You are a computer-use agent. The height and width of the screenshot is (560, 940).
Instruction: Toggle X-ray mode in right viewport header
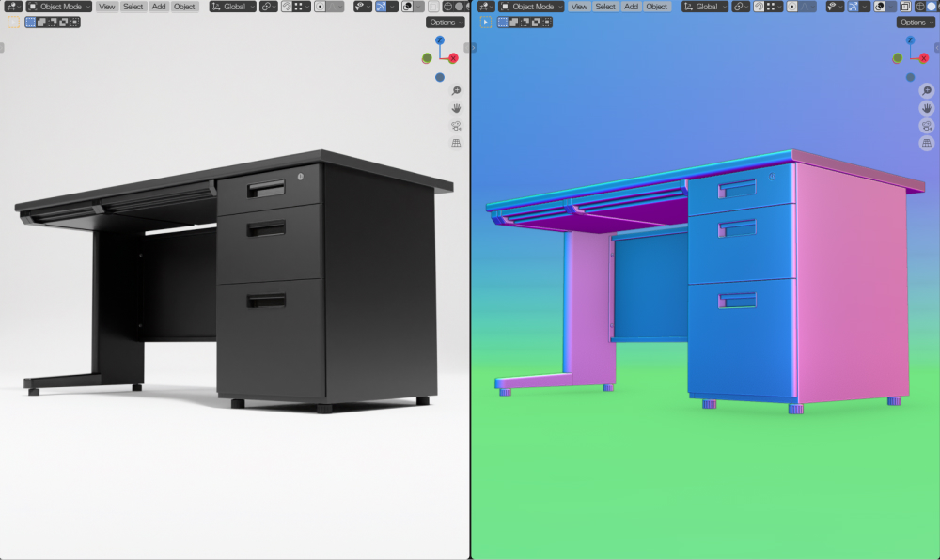coord(905,7)
